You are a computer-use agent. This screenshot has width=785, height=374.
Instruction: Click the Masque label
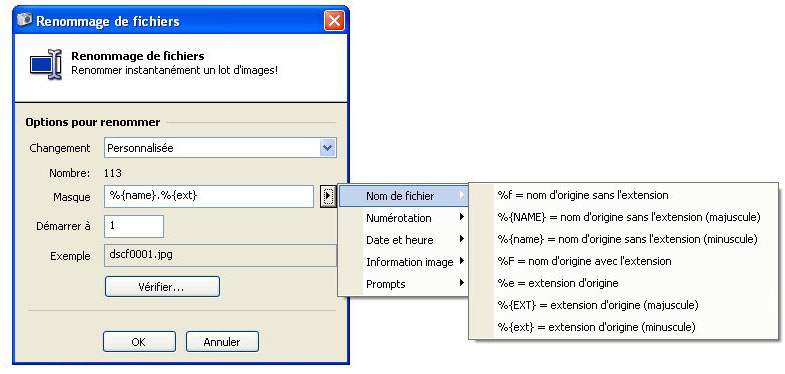pyautogui.click(x=72, y=197)
